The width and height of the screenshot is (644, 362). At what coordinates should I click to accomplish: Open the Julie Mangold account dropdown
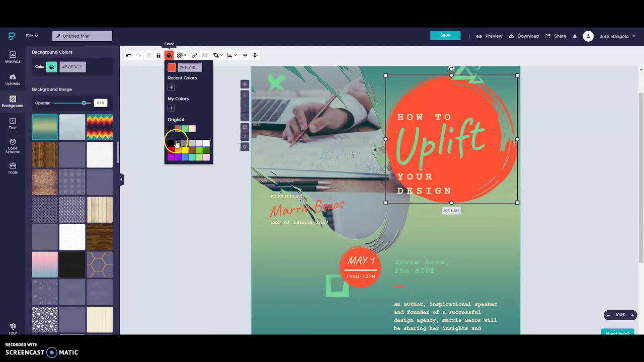tap(617, 36)
